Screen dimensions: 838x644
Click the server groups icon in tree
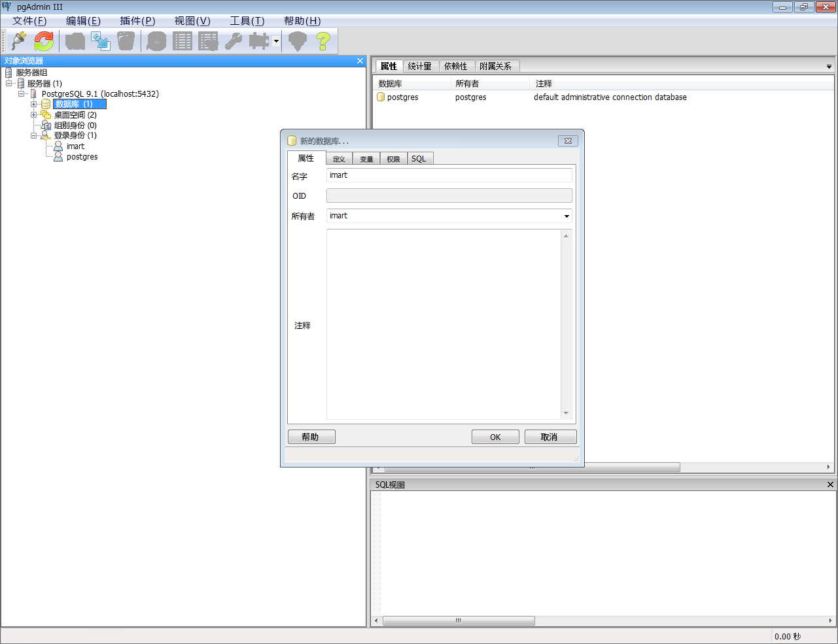(x=9, y=73)
